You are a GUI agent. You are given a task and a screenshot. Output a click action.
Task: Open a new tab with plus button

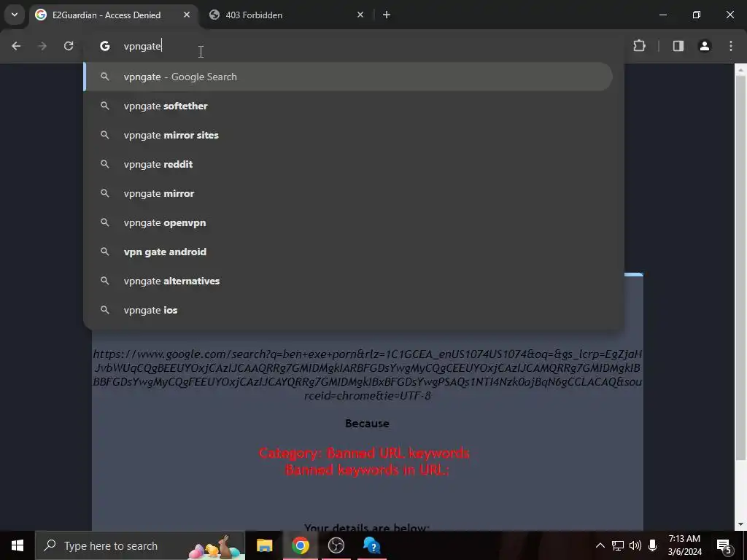[387, 15]
